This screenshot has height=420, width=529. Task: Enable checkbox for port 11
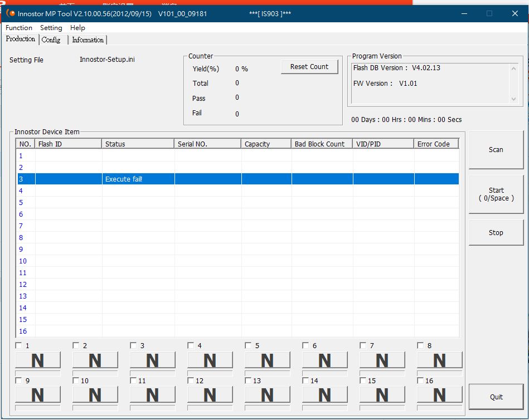tap(133, 380)
